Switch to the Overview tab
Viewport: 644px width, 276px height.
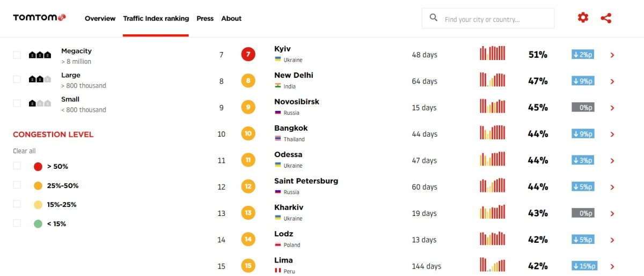point(100,18)
